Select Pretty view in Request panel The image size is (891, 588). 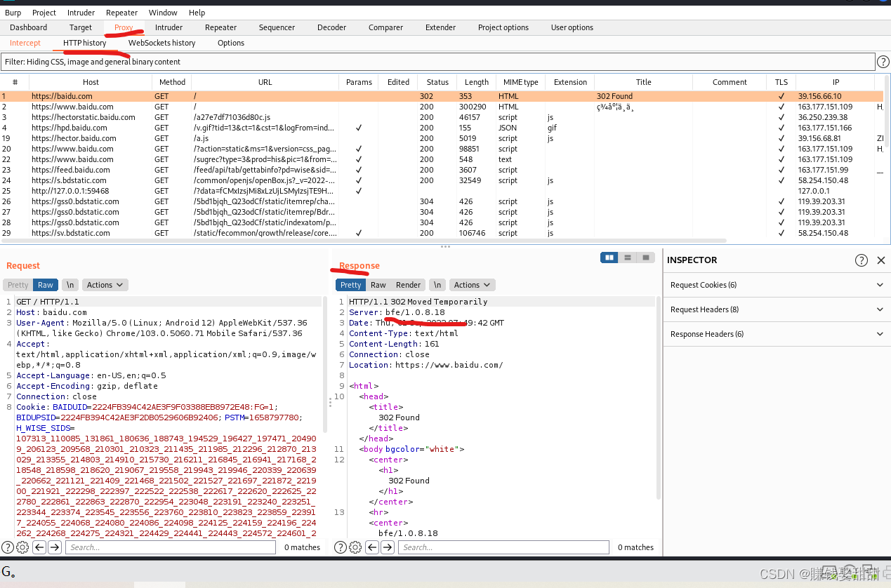point(18,285)
